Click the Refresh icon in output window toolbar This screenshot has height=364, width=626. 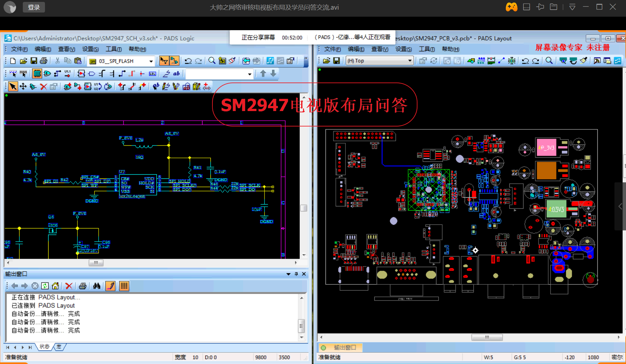click(x=45, y=286)
